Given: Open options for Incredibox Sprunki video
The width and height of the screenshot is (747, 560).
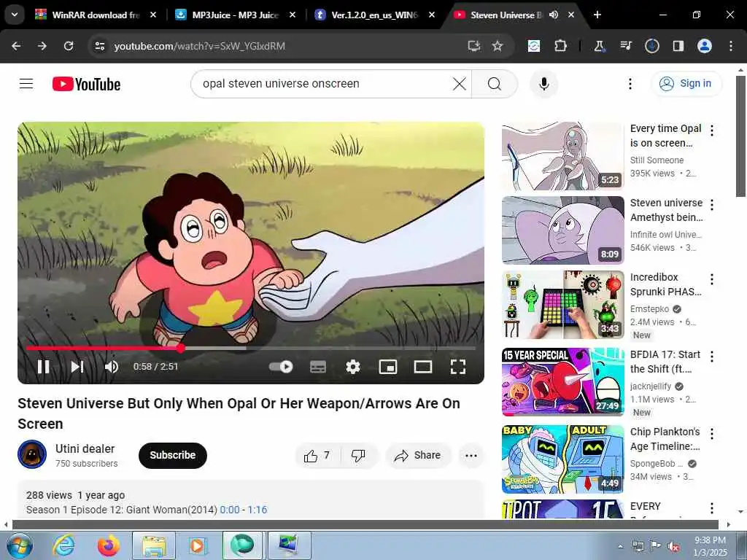Looking at the screenshot, I should [x=712, y=279].
